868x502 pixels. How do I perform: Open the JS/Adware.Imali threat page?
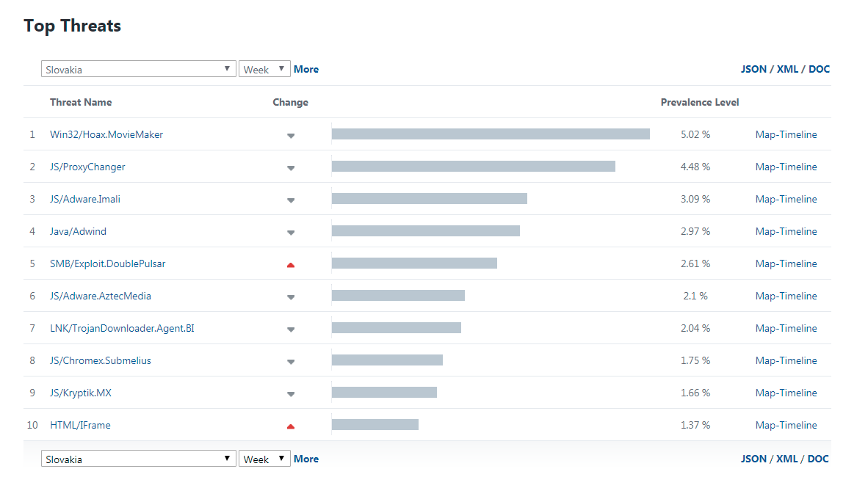point(84,199)
